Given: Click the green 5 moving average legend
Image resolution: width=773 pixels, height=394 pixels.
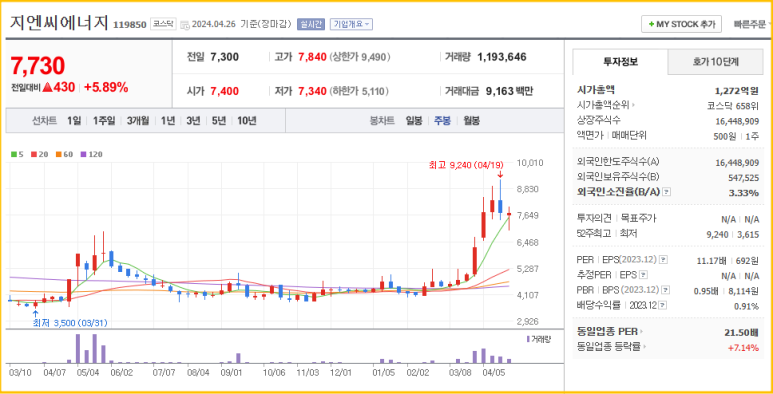Looking at the screenshot, I should 17,154.
